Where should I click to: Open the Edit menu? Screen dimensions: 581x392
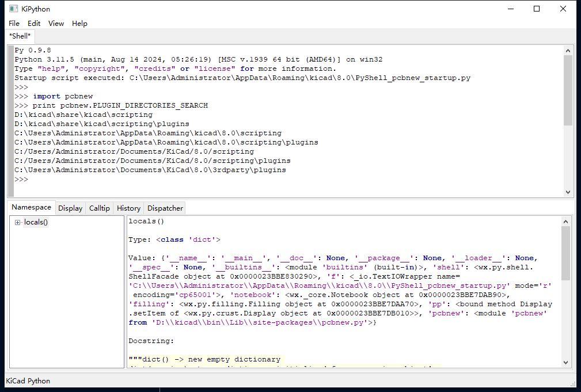(x=34, y=24)
